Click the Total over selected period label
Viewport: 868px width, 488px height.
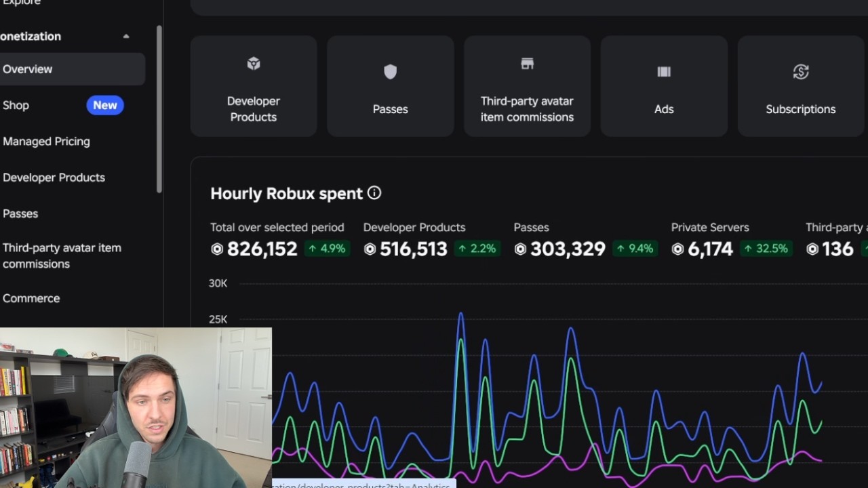pos(277,228)
